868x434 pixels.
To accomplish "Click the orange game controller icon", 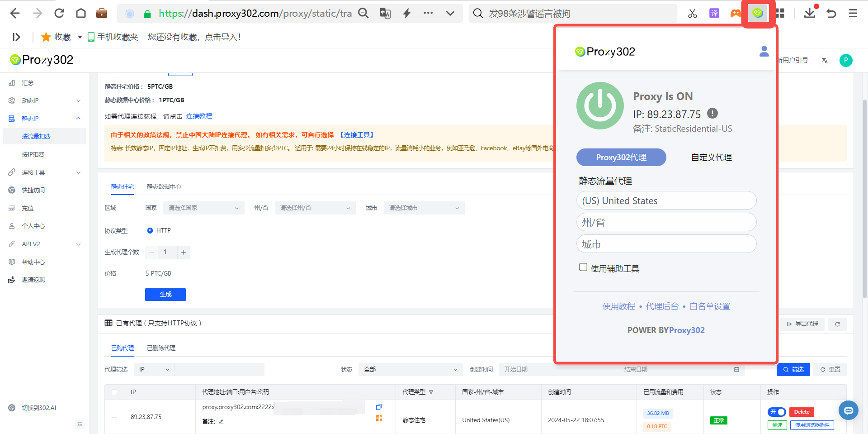I will pyautogui.click(x=736, y=13).
